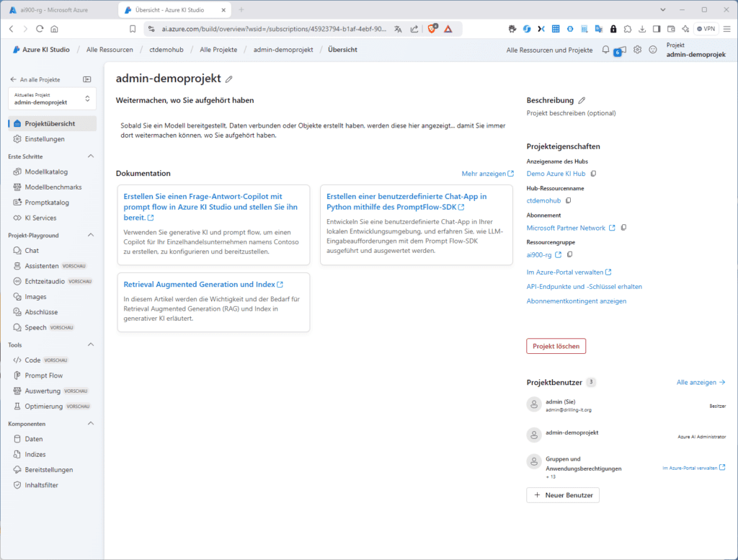Open a new browser tab
Screen dimensions: 738x560
(x=241, y=9)
